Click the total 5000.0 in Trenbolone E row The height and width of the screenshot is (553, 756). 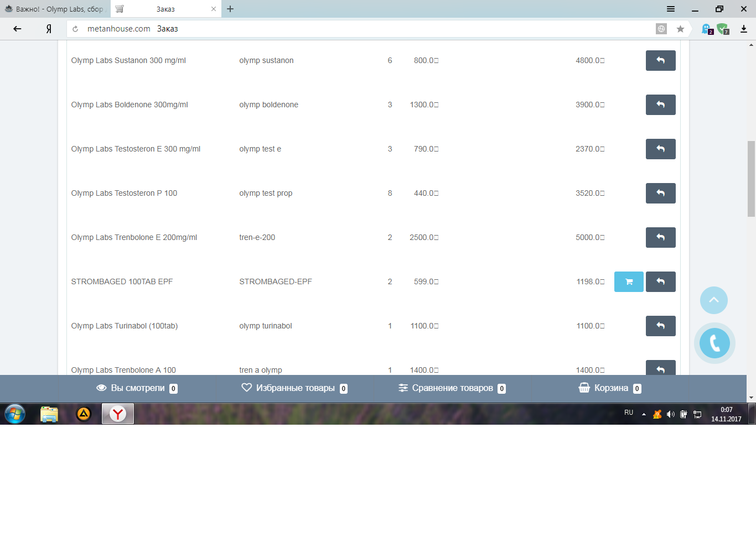coord(590,237)
